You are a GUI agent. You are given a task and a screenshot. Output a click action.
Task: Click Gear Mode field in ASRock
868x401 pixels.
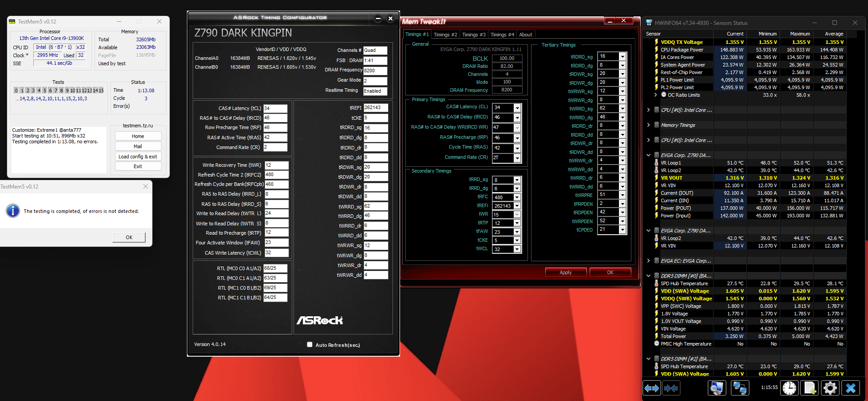coord(375,81)
